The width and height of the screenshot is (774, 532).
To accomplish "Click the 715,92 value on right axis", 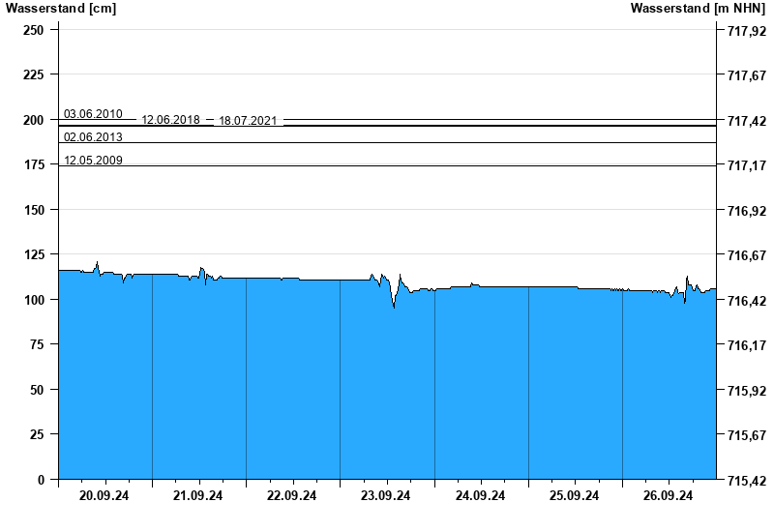I will (x=747, y=391).
